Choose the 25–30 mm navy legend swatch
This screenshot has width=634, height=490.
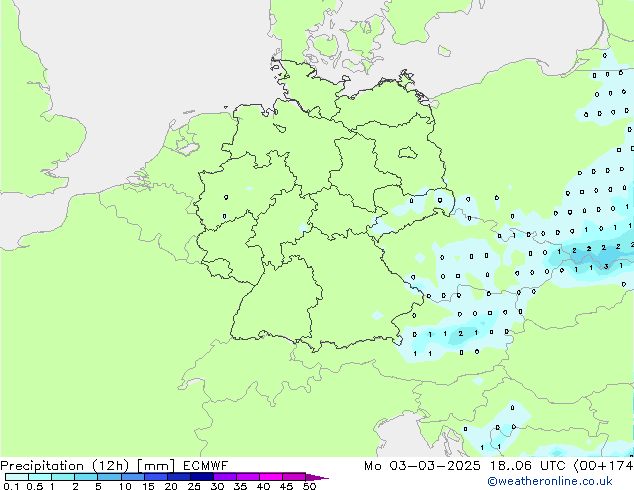coord(201,477)
